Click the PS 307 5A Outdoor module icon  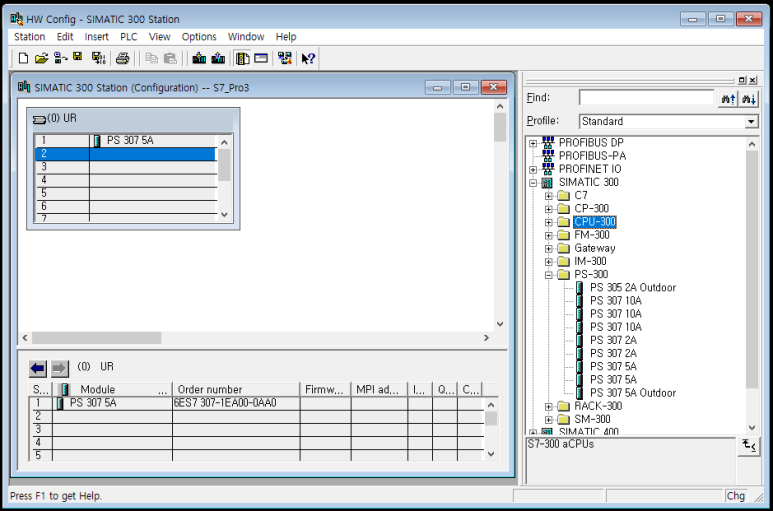point(580,393)
